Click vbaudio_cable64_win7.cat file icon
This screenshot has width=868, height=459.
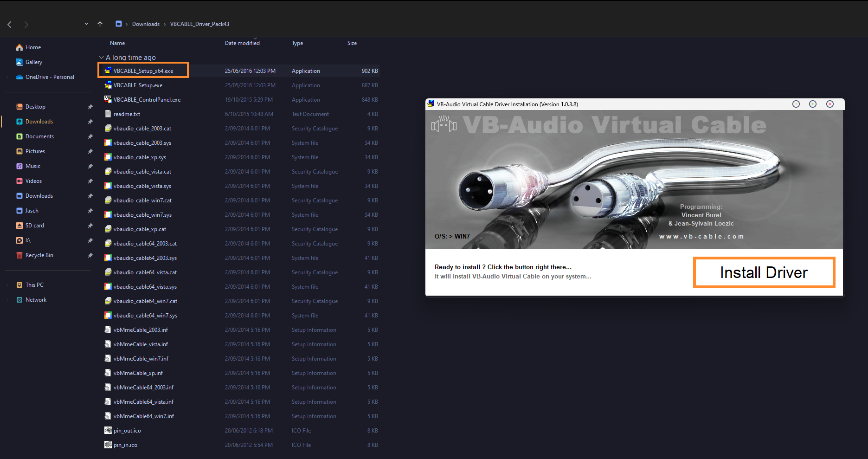pyautogui.click(x=108, y=301)
